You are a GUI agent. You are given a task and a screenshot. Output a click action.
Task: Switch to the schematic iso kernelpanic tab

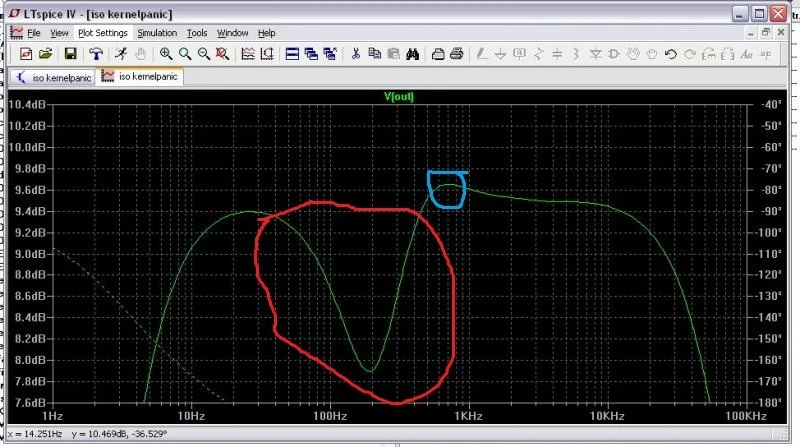tap(50, 76)
